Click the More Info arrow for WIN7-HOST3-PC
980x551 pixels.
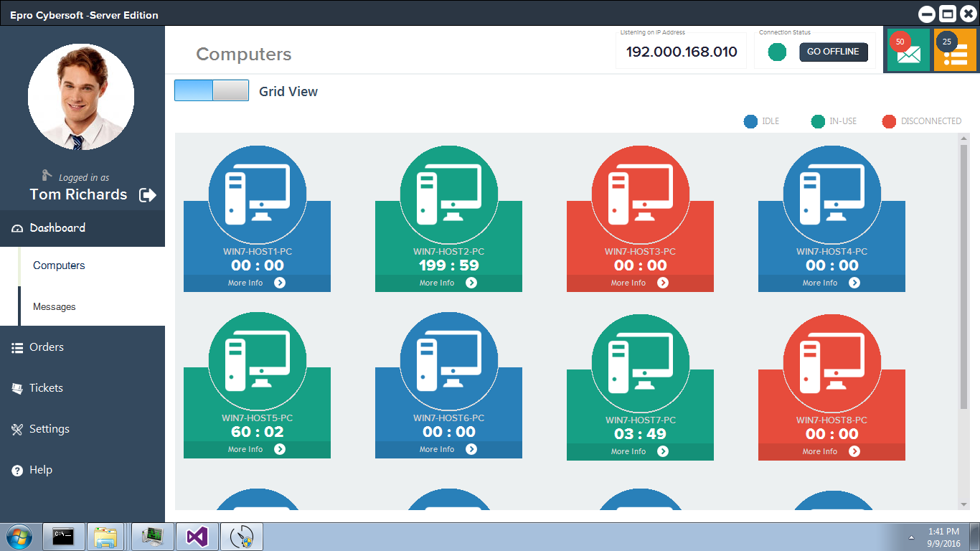coord(663,283)
